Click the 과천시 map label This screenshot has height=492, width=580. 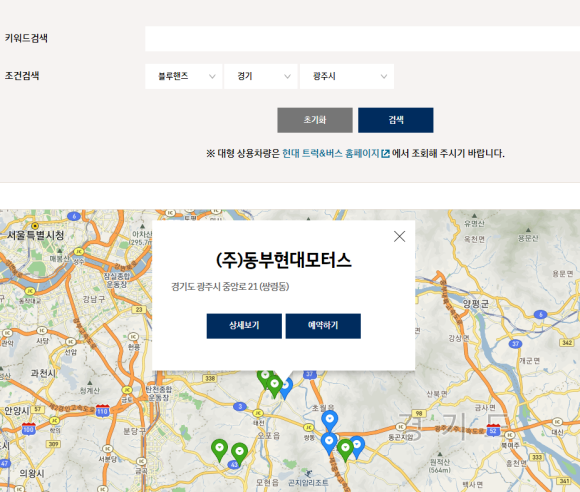(x=43, y=373)
